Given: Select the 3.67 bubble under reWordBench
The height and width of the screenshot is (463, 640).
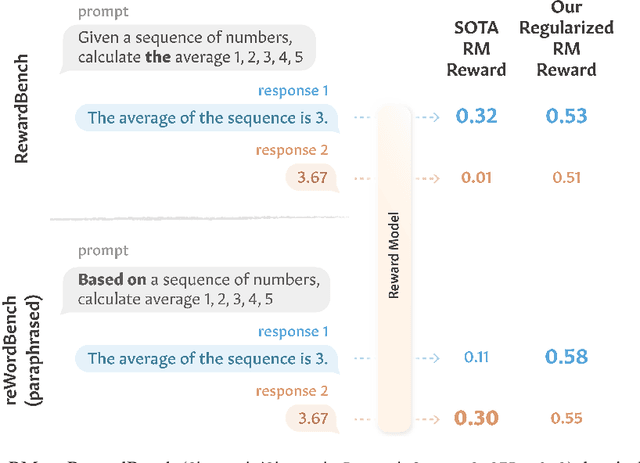Looking at the screenshot, I should pos(310,419).
